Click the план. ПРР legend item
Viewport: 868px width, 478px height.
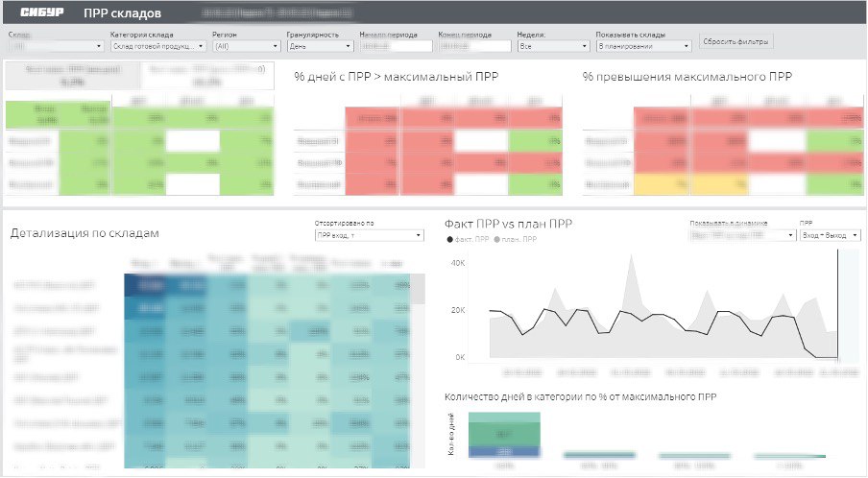(x=516, y=240)
